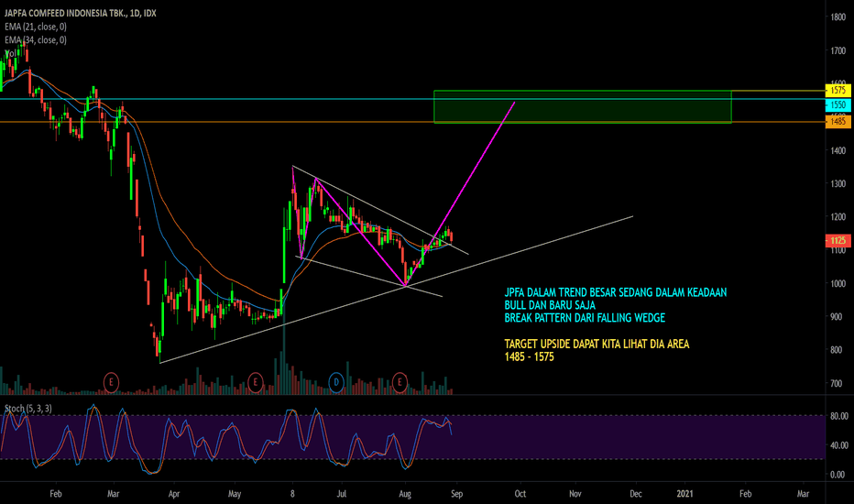Click the 1800 value on the price axis
The image size is (854, 504).
pyautogui.click(x=838, y=17)
